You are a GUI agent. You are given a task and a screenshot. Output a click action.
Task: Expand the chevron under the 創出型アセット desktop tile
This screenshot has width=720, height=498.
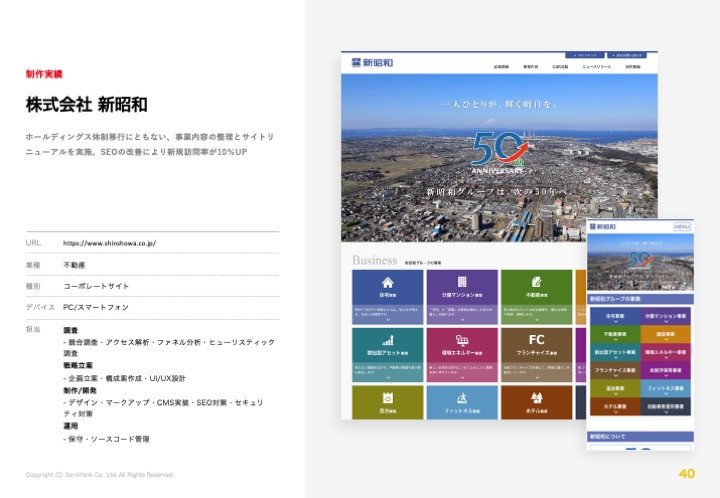388,377
